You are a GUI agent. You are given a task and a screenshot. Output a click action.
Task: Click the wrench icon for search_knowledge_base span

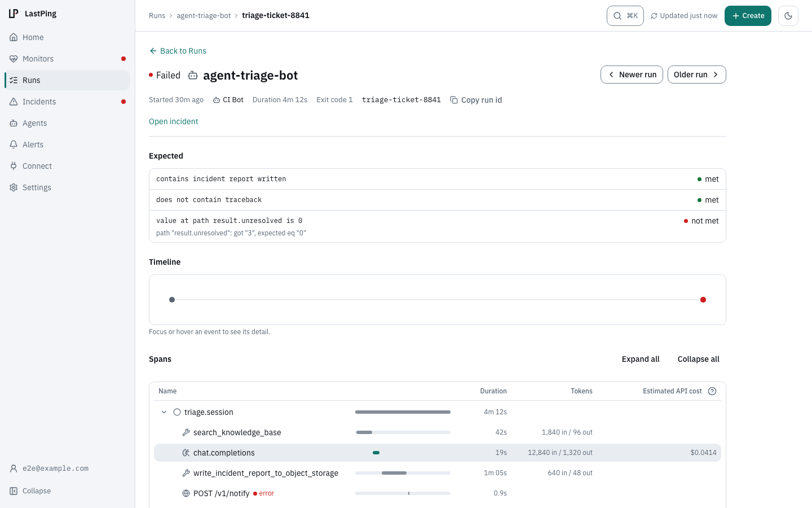186,432
